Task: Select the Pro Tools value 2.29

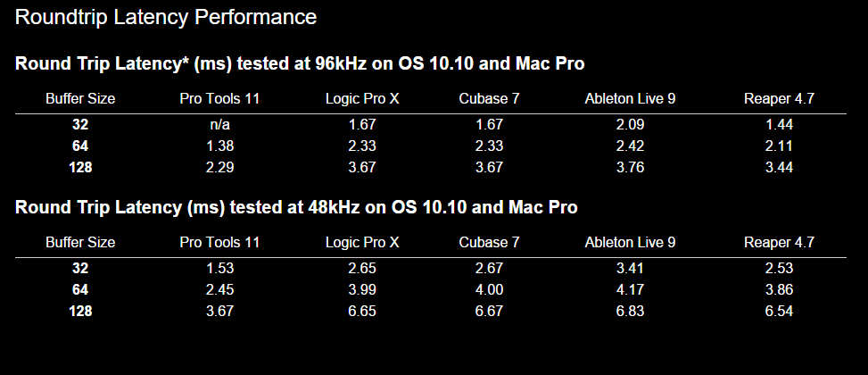Action: click(x=219, y=167)
